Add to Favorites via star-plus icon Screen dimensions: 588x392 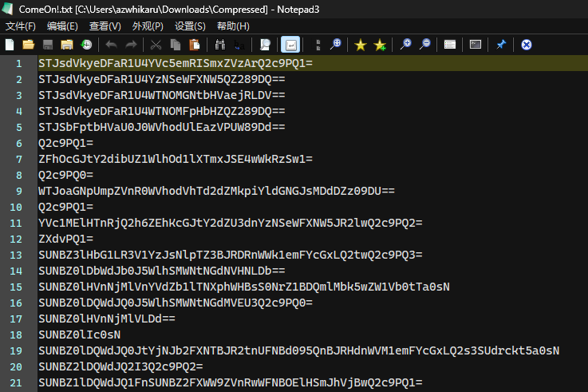[380, 45]
